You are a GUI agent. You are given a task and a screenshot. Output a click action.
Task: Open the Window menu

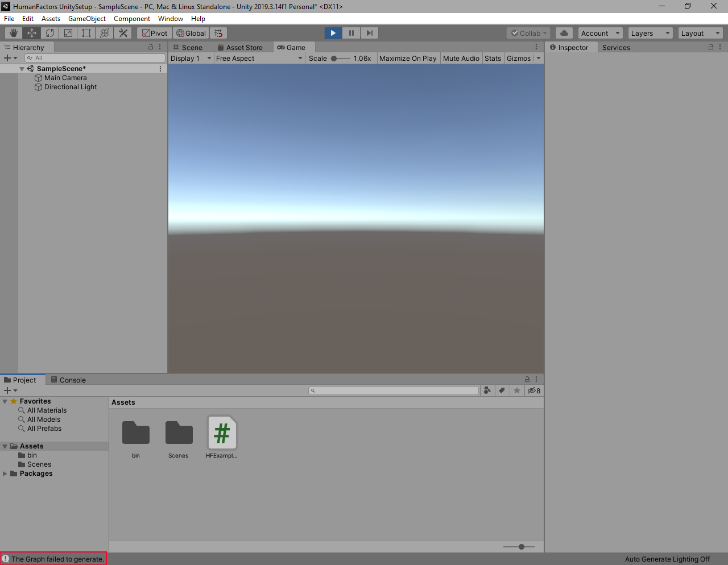pos(171,19)
